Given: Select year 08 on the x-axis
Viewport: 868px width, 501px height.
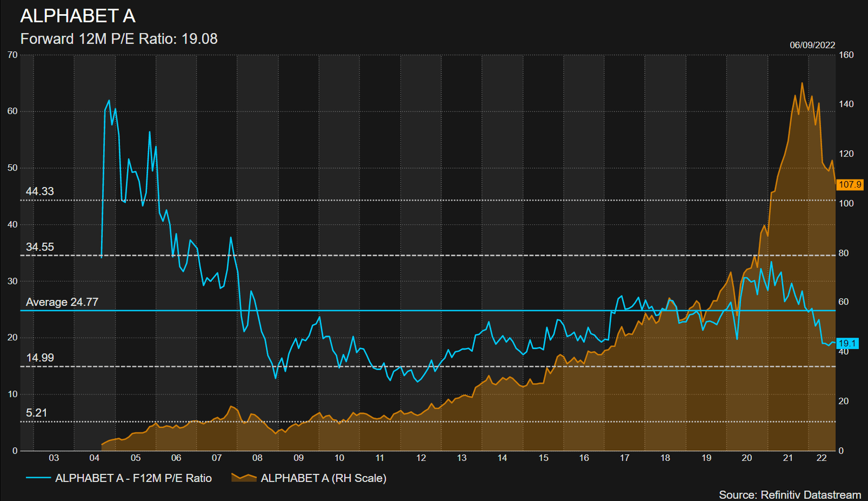Looking at the screenshot, I should pos(258,458).
